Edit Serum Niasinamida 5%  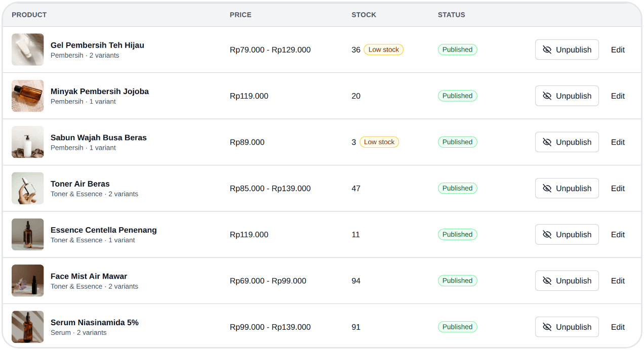click(x=618, y=327)
